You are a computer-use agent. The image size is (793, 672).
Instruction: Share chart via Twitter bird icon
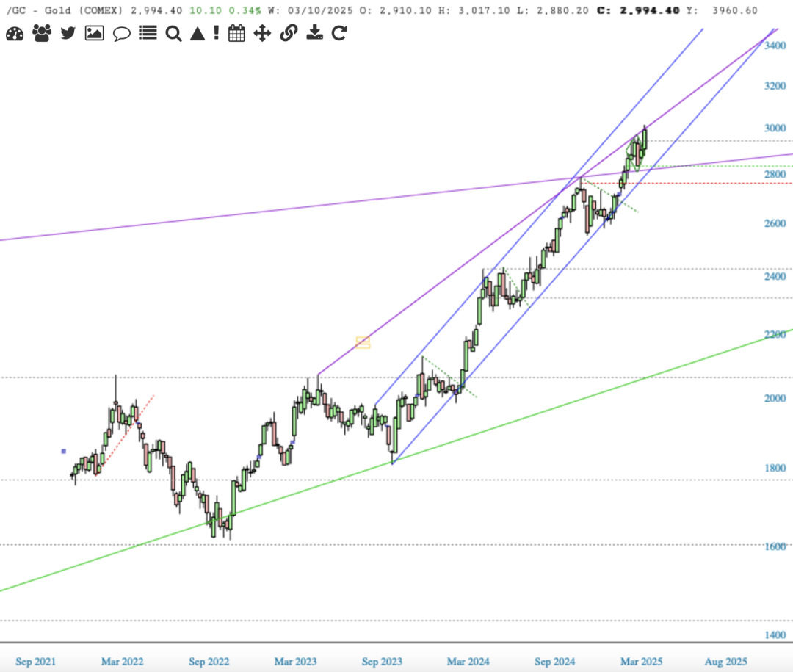point(68,33)
